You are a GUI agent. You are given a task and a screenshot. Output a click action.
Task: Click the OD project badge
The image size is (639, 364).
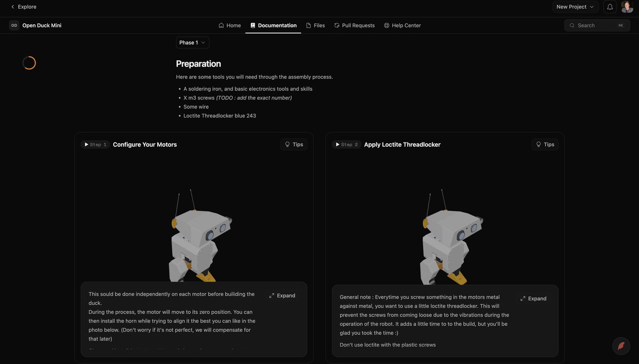tap(14, 25)
